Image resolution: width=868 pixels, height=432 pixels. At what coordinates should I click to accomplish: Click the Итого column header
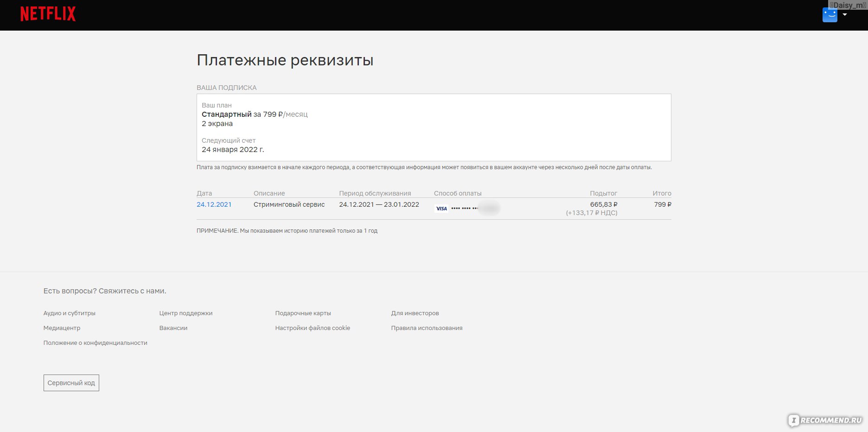(662, 193)
